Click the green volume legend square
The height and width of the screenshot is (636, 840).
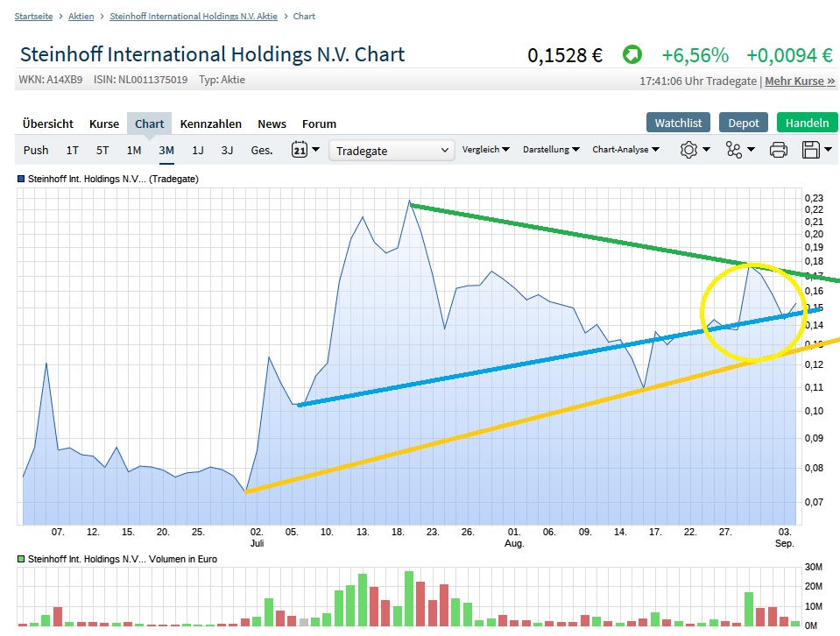[21, 559]
